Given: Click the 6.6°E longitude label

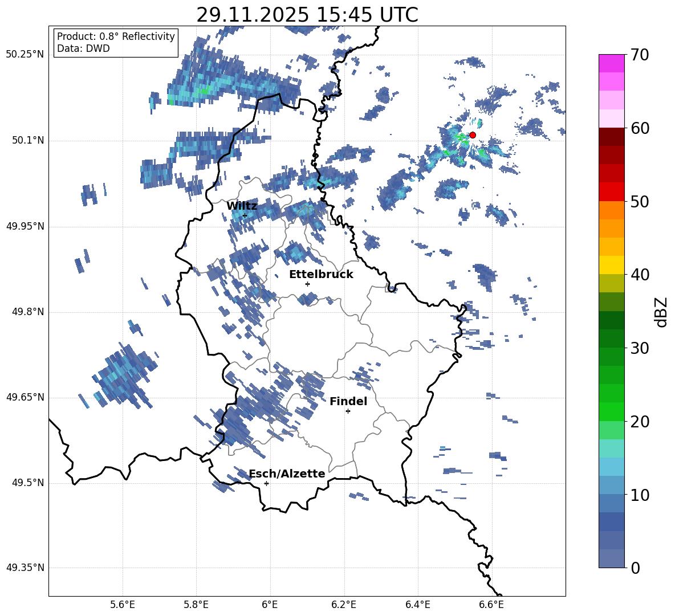Looking at the screenshot, I should tap(491, 605).
